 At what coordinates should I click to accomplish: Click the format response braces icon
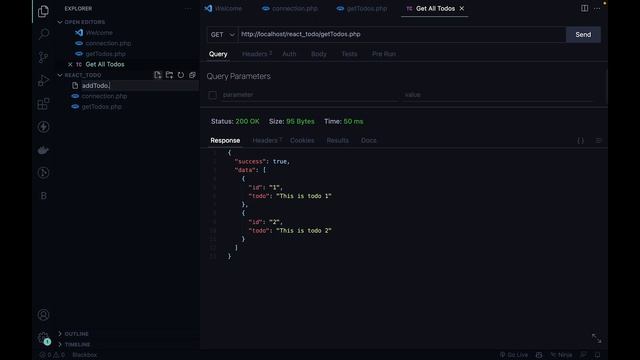580,141
